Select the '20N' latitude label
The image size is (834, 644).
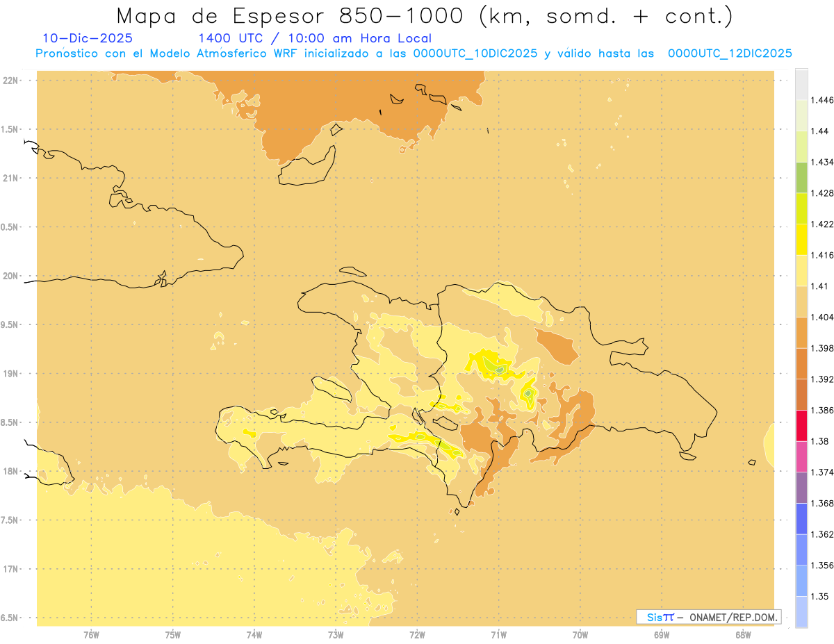[11, 276]
